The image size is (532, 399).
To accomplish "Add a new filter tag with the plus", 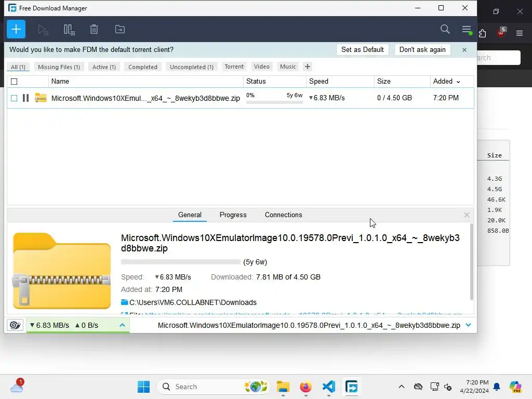I will click(308, 66).
